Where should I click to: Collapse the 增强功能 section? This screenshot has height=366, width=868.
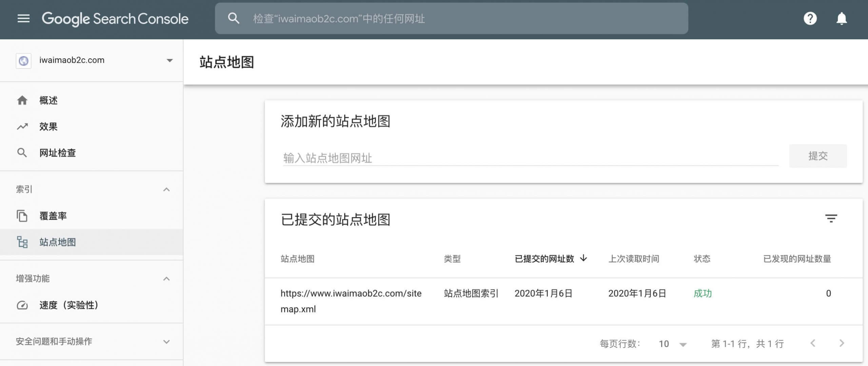click(x=166, y=279)
